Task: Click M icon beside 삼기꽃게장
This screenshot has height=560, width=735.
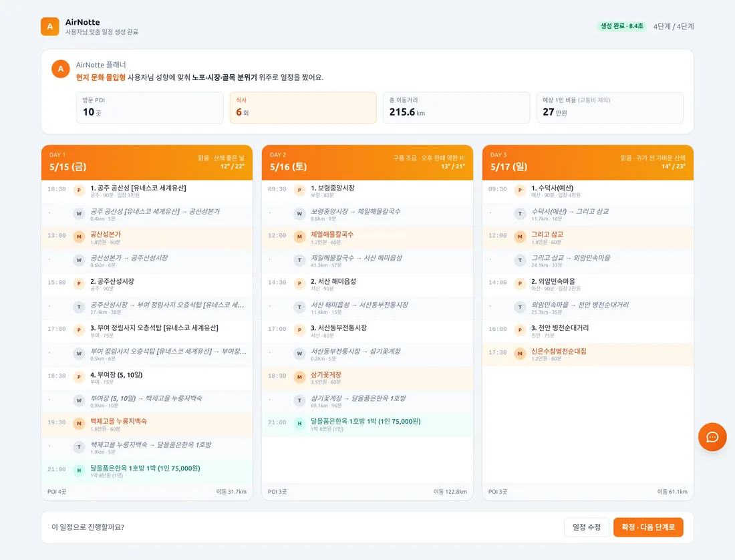Action: [299, 377]
